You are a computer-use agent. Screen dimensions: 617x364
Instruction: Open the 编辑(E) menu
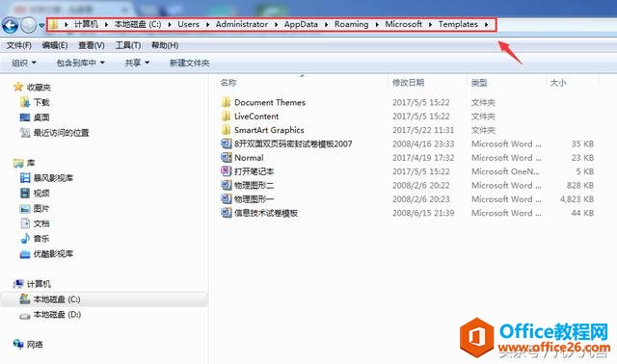[x=55, y=45]
